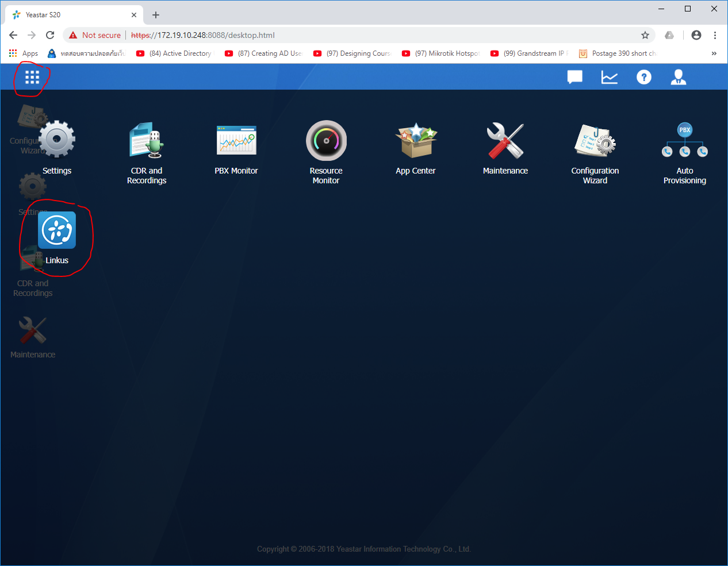
Task: Open Auto Provisioning app
Action: click(x=685, y=140)
